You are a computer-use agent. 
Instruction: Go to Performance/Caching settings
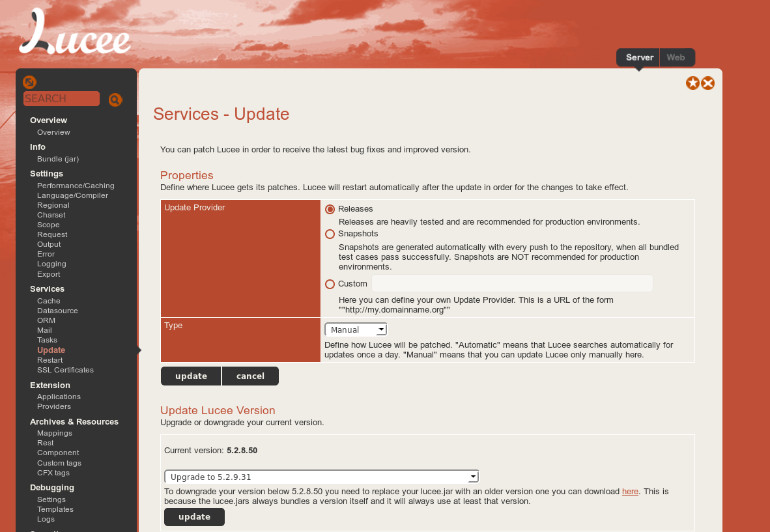click(x=76, y=186)
